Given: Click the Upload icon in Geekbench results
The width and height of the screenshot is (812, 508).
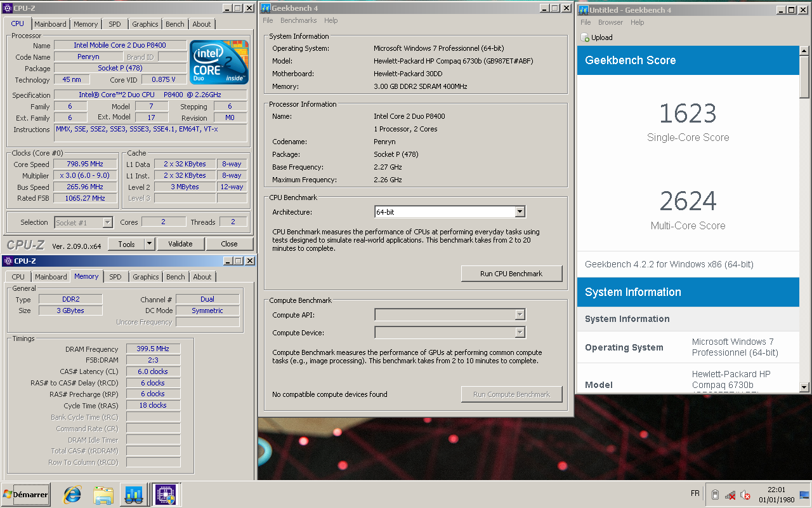Looking at the screenshot, I should (x=585, y=37).
